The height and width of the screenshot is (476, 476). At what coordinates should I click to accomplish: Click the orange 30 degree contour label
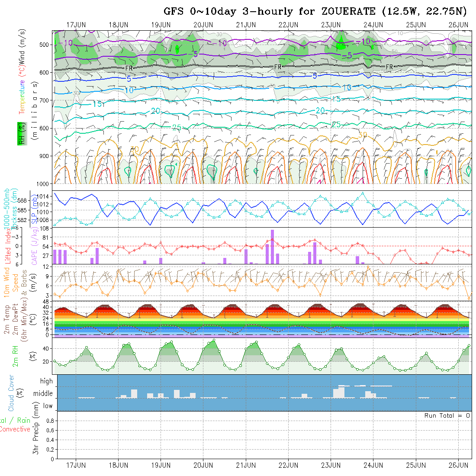[362, 135]
